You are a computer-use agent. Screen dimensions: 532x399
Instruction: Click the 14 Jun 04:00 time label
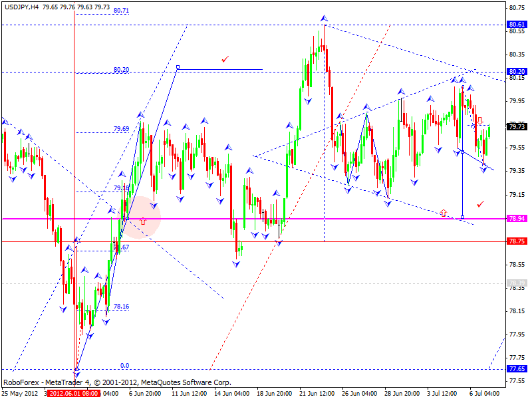231,394
